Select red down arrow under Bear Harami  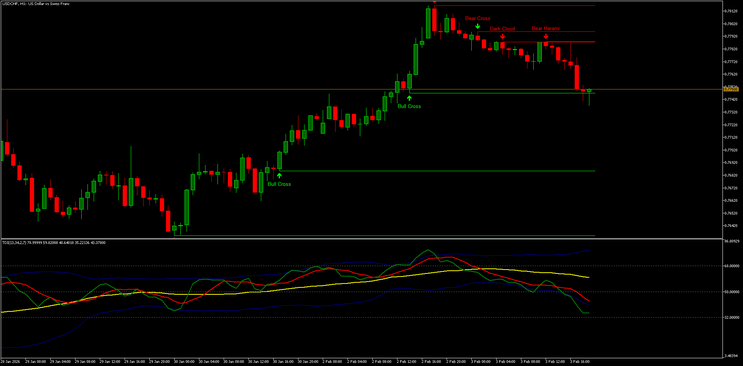(546, 36)
